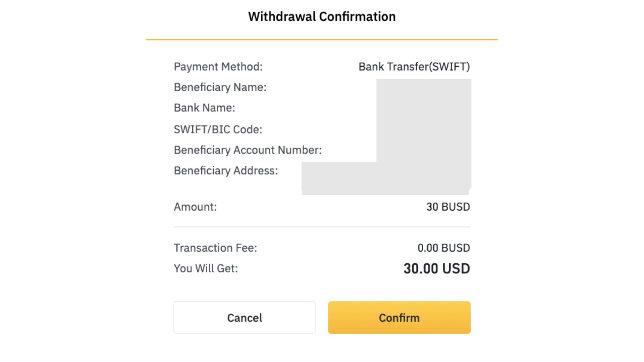Click the SWIFT/BIC Code label
The image size is (644, 362).
(x=218, y=129)
